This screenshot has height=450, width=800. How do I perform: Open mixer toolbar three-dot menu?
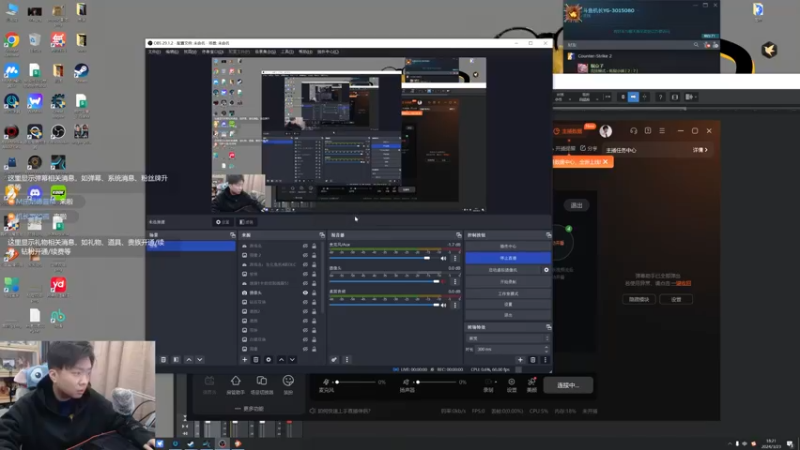click(347, 360)
